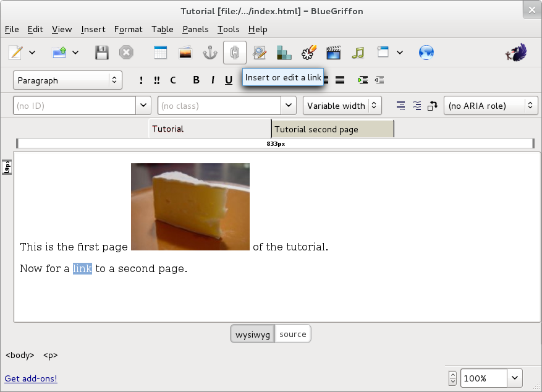
Task: Toggle emphasis with the single exclamation mark
Action: (x=141, y=80)
